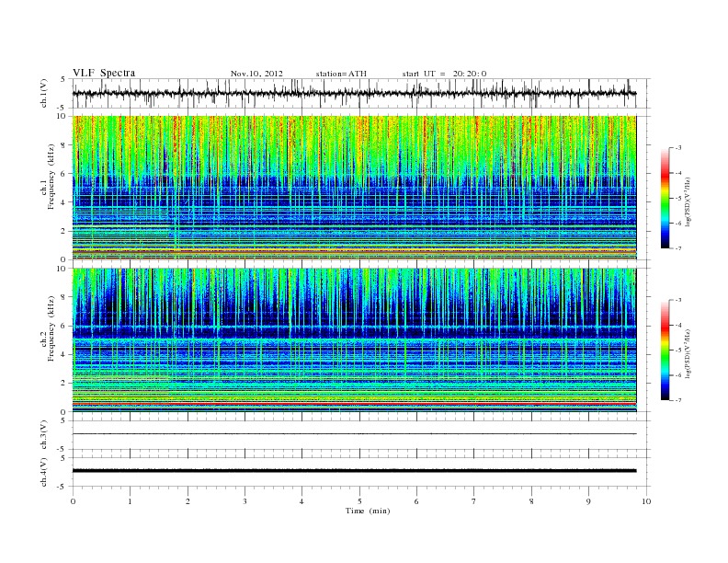Click the '5' tick on the time axis
The width and height of the screenshot is (728, 563).
[x=359, y=501]
